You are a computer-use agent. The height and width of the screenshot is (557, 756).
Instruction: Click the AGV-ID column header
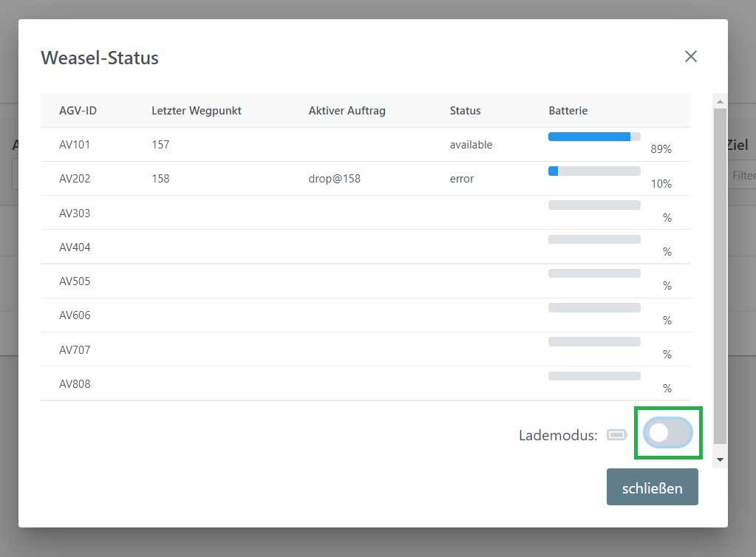tap(78, 111)
